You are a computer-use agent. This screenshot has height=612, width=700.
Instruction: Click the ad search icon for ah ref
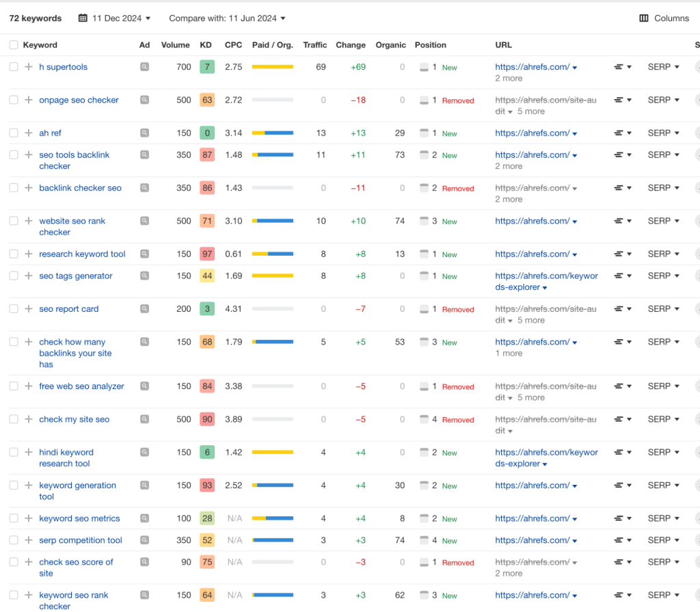click(144, 133)
